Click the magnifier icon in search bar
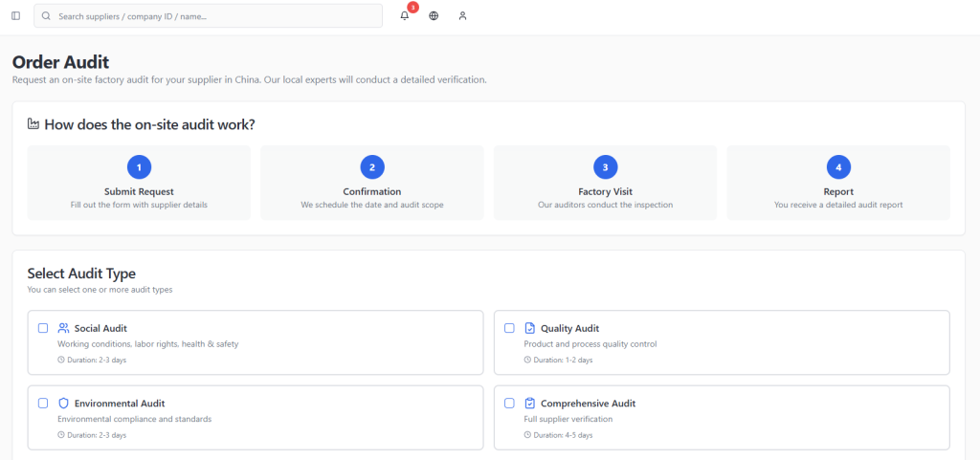This screenshot has height=460, width=980. (47, 16)
